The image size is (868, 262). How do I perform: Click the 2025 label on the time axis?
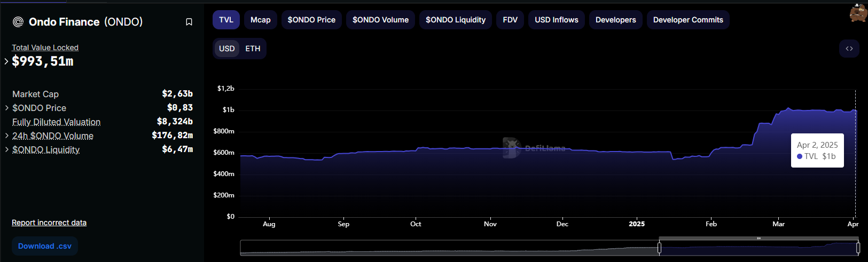(637, 224)
